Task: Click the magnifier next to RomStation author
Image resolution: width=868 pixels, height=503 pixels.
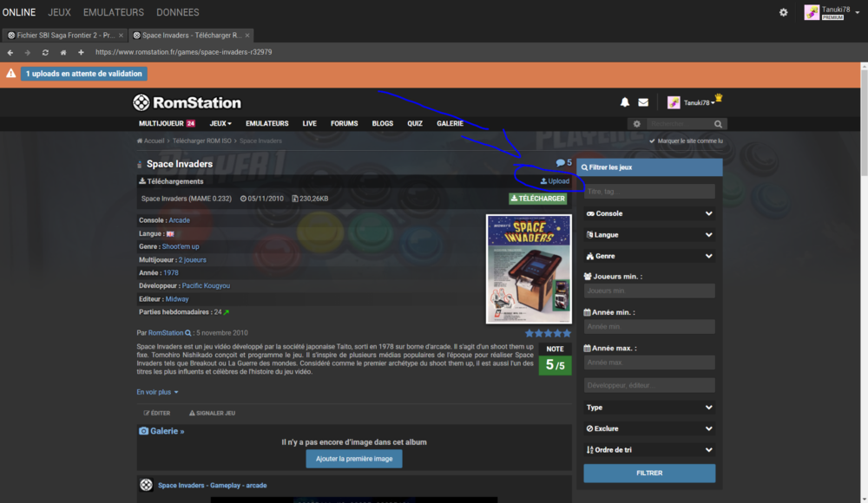Action: click(x=187, y=333)
